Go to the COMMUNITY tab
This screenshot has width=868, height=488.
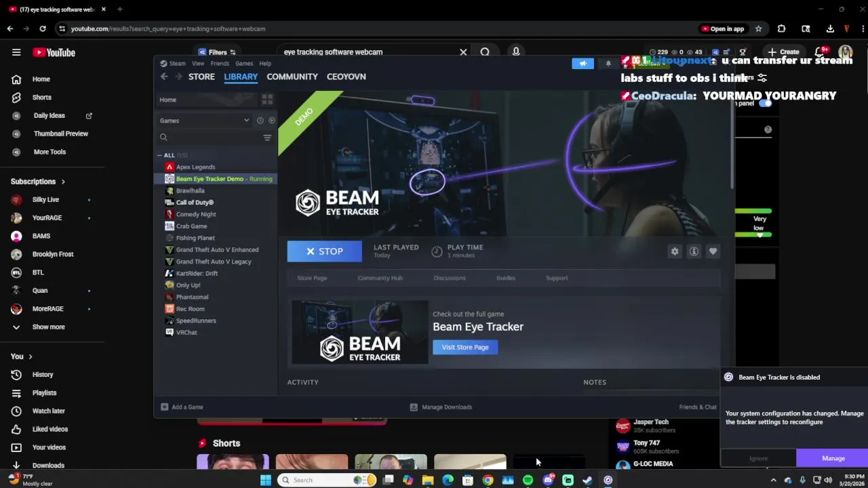(x=292, y=77)
